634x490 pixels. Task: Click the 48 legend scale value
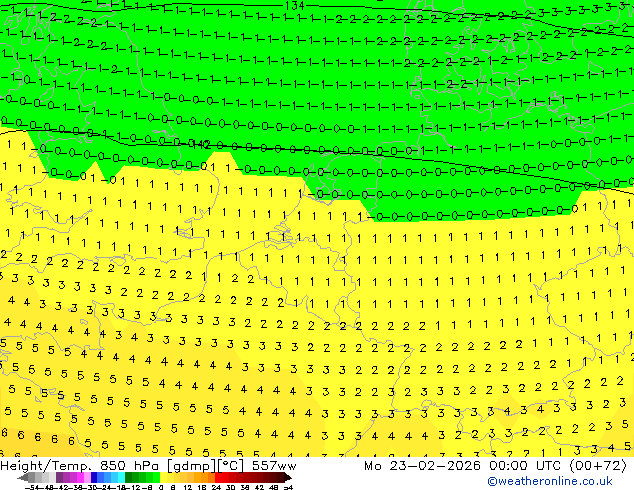pos(273,488)
